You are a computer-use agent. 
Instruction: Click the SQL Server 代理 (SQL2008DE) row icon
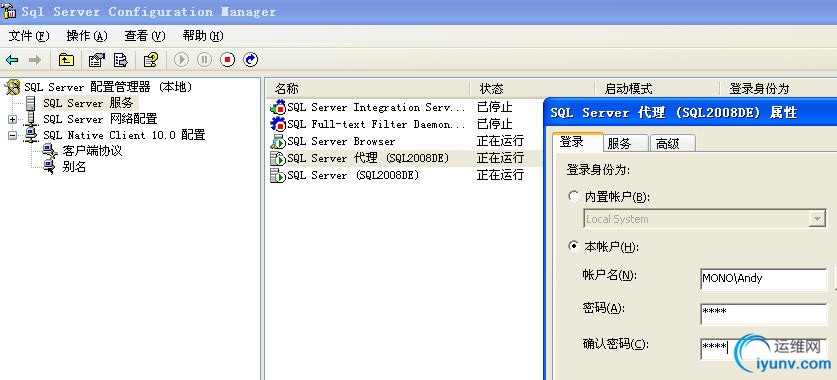coord(278,158)
